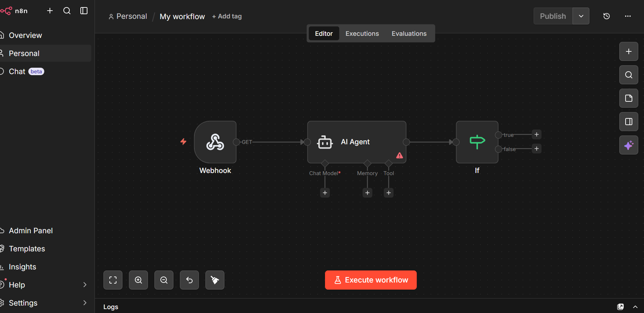Open the workflow more options menu
Image resolution: width=644 pixels, height=313 pixels.
click(628, 16)
